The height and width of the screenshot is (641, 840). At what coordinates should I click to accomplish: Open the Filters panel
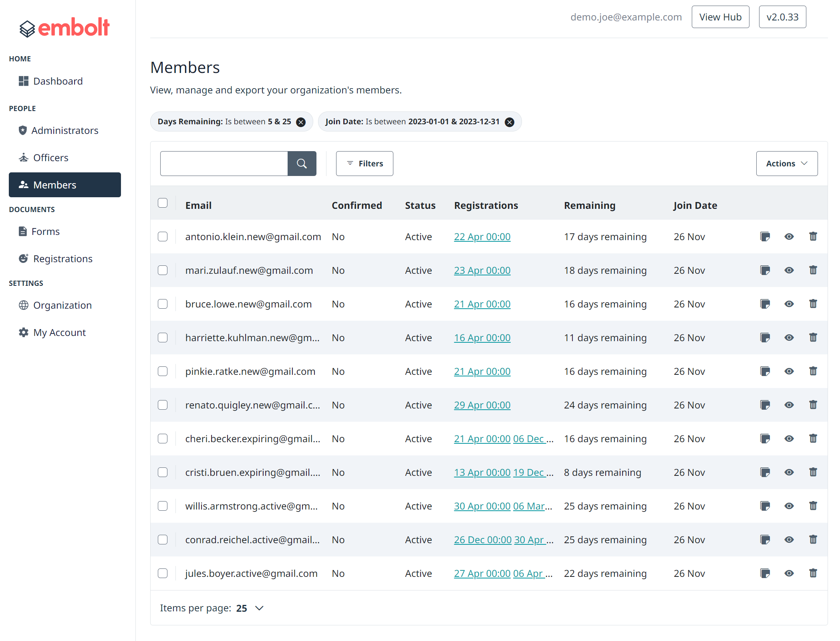364,164
